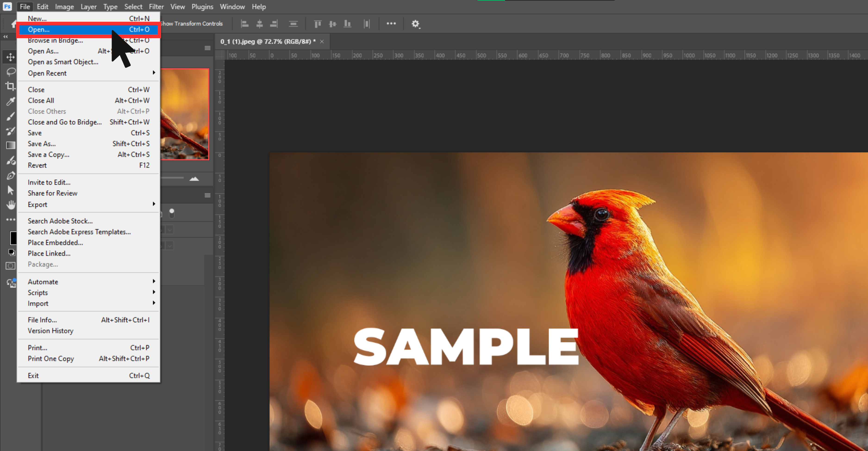
Task: Click the Align top edges icon
Action: [x=317, y=24]
